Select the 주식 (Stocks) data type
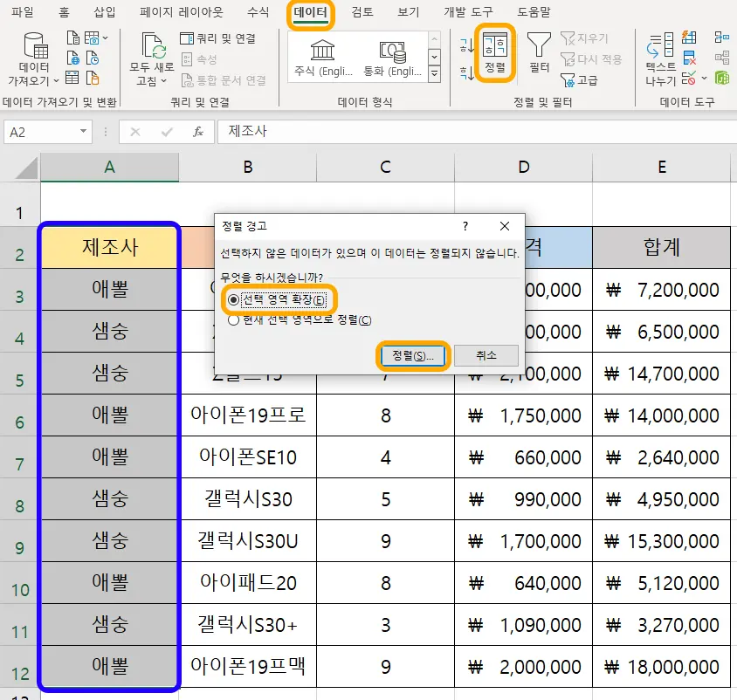This screenshot has width=737, height=700. [x=323, y=58]
